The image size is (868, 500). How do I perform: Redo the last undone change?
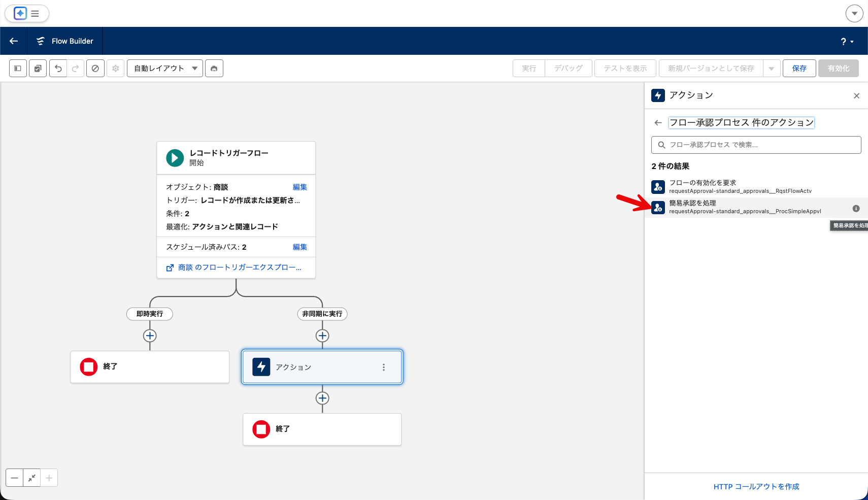pyautogui.click(x=75, y=68)
